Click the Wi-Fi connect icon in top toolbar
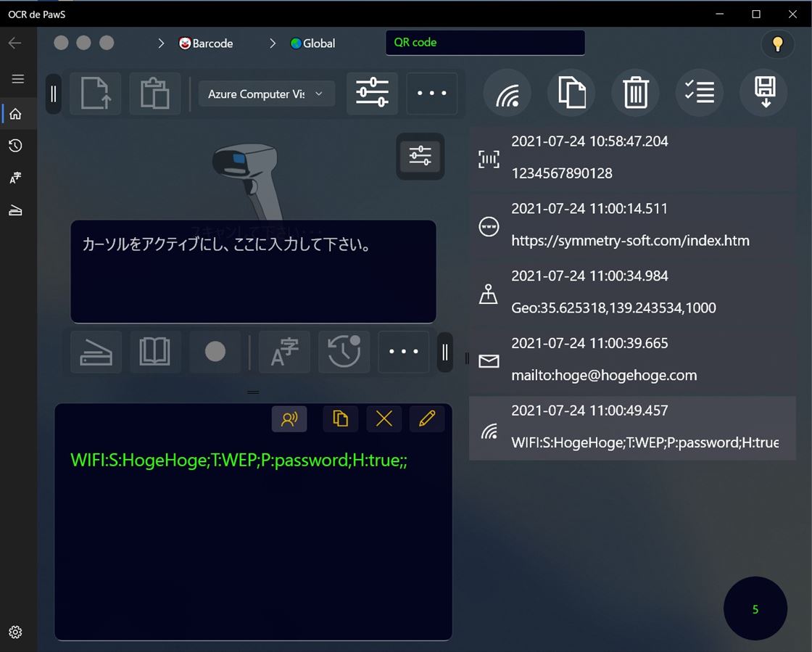812x652 pixels. pos(507,93)
